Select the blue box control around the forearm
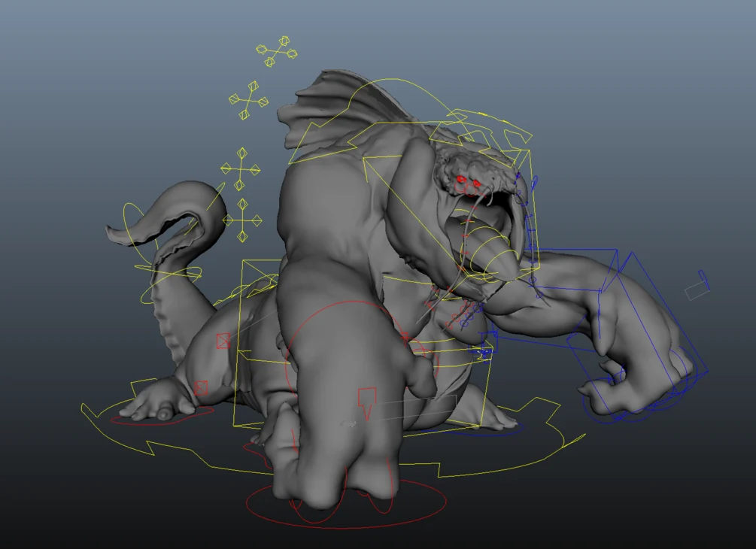The height and width of the screenshot is (549, 756). click(x=636, y=332)
